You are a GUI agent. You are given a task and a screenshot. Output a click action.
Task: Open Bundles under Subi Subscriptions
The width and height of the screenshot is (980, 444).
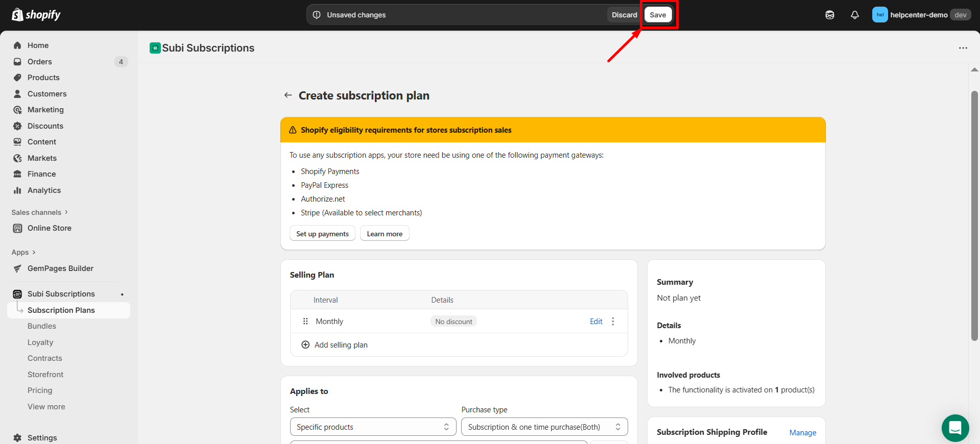42,326
